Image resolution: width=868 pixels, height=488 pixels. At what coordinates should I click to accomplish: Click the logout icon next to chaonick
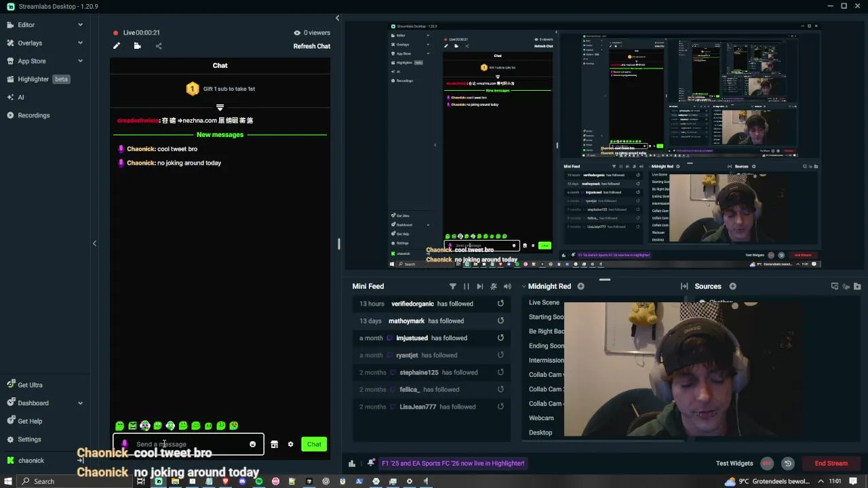point(80,460)
